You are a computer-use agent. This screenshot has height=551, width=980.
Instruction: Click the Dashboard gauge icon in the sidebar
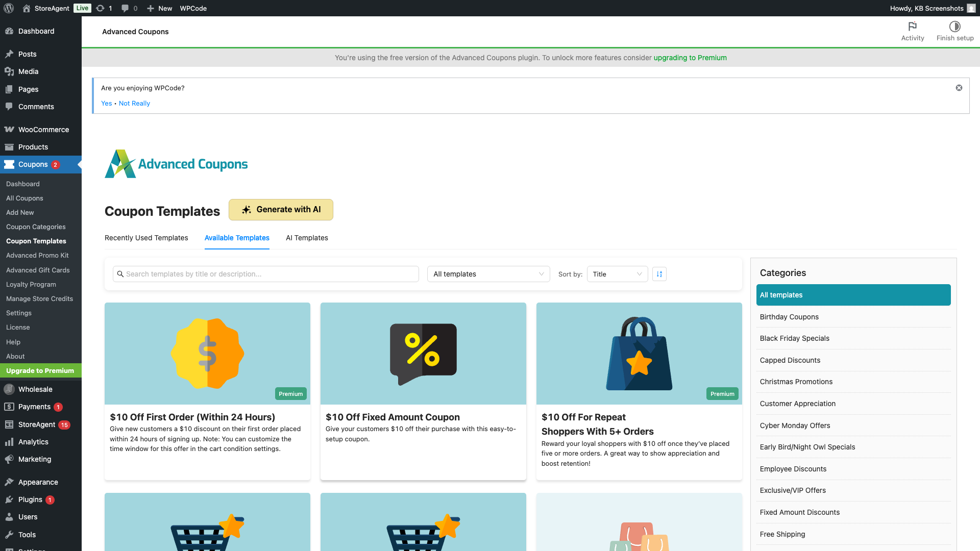click(9, 31)
